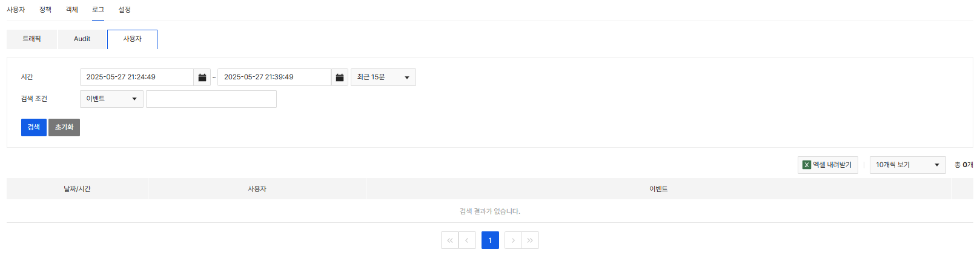Open the 정책 top menu
The width and height of the screenshot is (980, 258).
coord(45,10)
